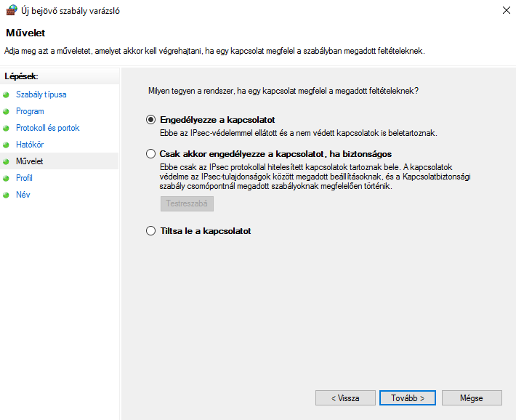The height and width of the screenshot is (420, 516).
Task: Click green bullet beside Protokoll és portok
Action: click(x=7, y=129)
